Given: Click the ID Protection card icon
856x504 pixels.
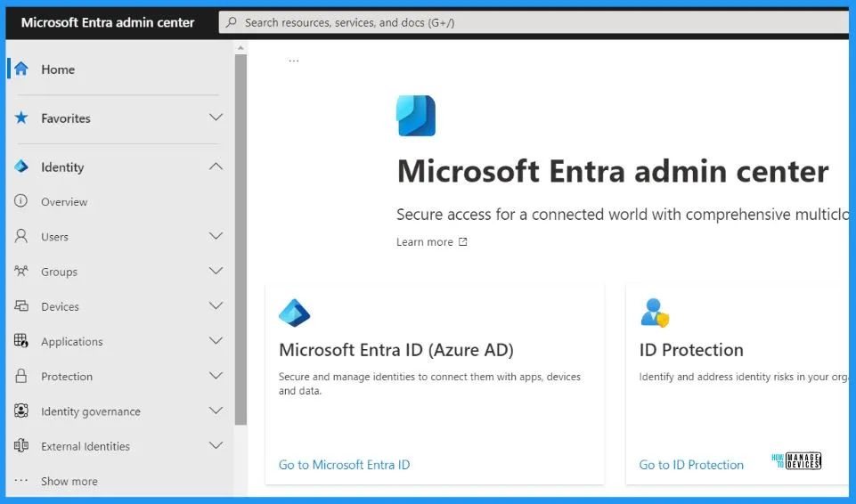Looking at the screenshot, I should pos(655,313).
